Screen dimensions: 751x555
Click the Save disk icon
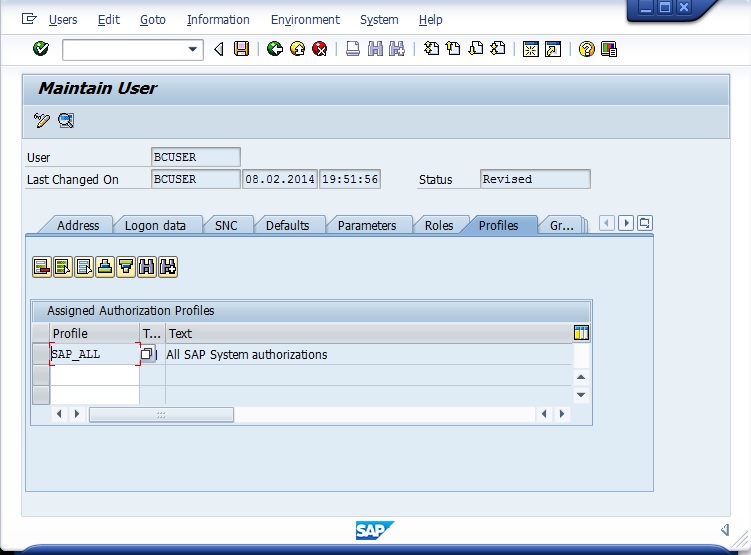coord(241,49)
